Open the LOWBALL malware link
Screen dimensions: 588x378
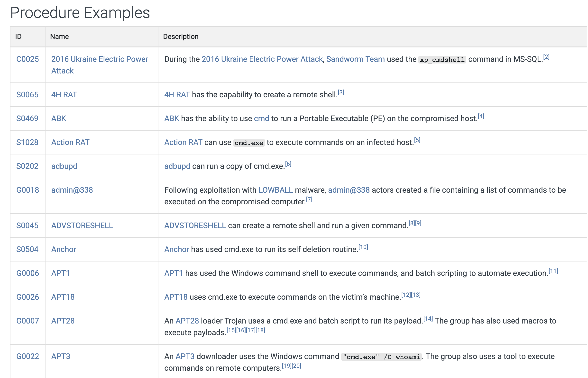275,190
